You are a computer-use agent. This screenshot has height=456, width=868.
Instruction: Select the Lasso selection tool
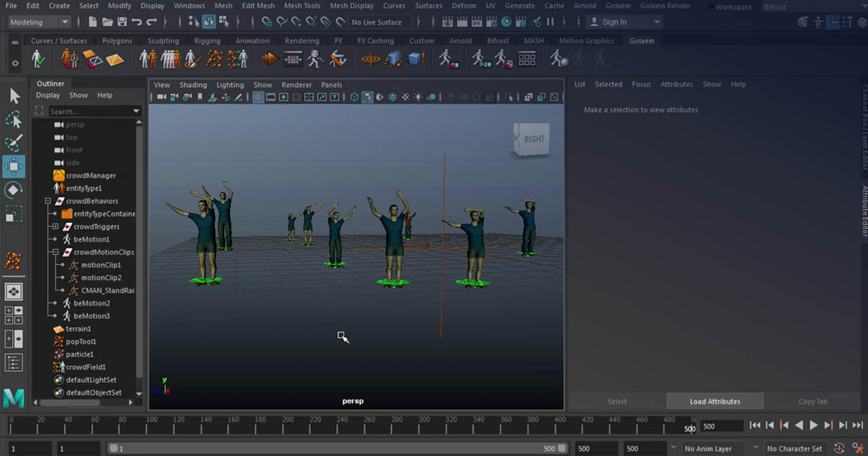coord(14,118)
